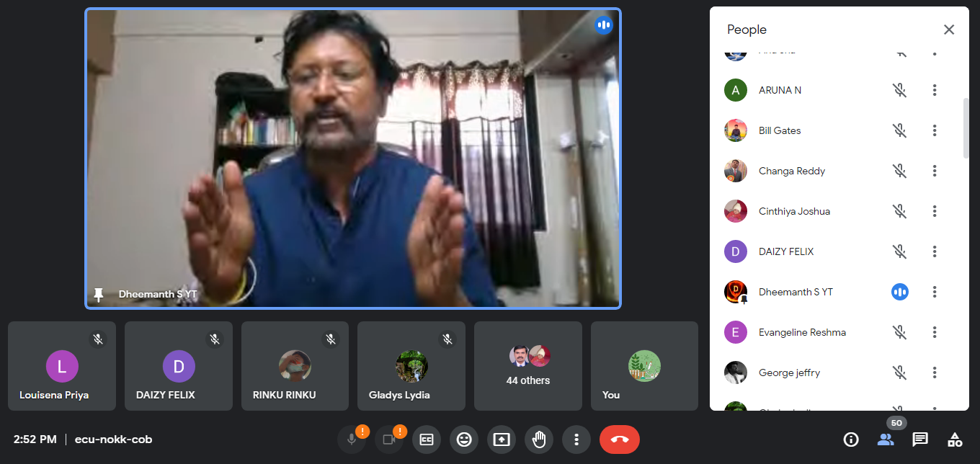Toggle the People panel icon showing 50
980x464 pixels.
tap(886, 439)
